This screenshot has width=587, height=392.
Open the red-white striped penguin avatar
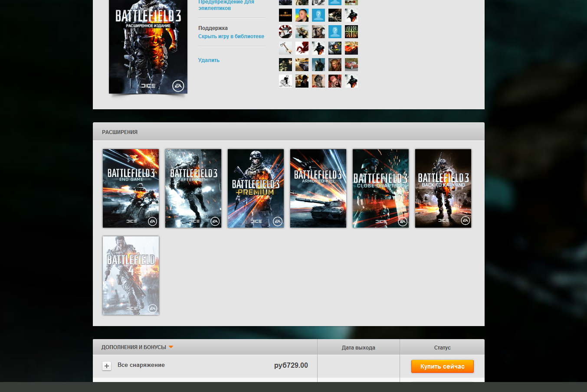tap(285, 32)
